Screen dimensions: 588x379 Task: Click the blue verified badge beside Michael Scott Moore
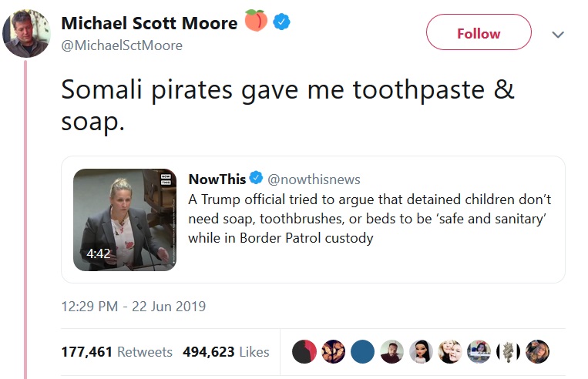(282, 23)
